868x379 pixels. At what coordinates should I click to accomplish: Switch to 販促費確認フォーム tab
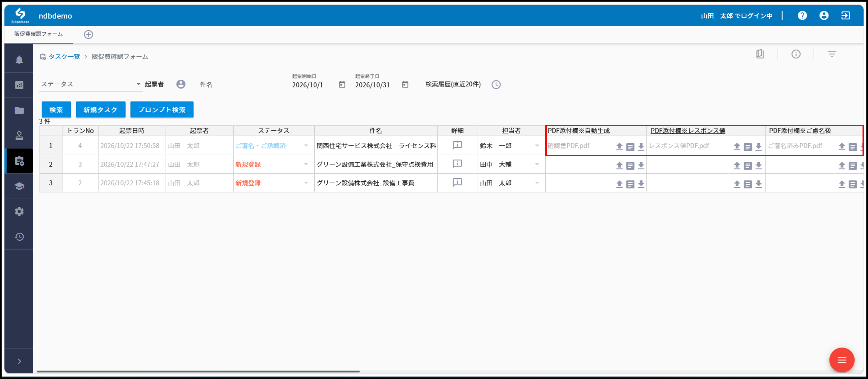38,34
